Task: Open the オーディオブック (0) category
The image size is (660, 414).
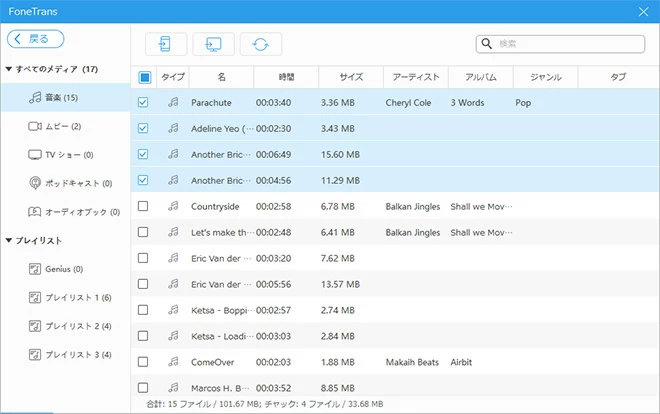Action: [80, 212]
